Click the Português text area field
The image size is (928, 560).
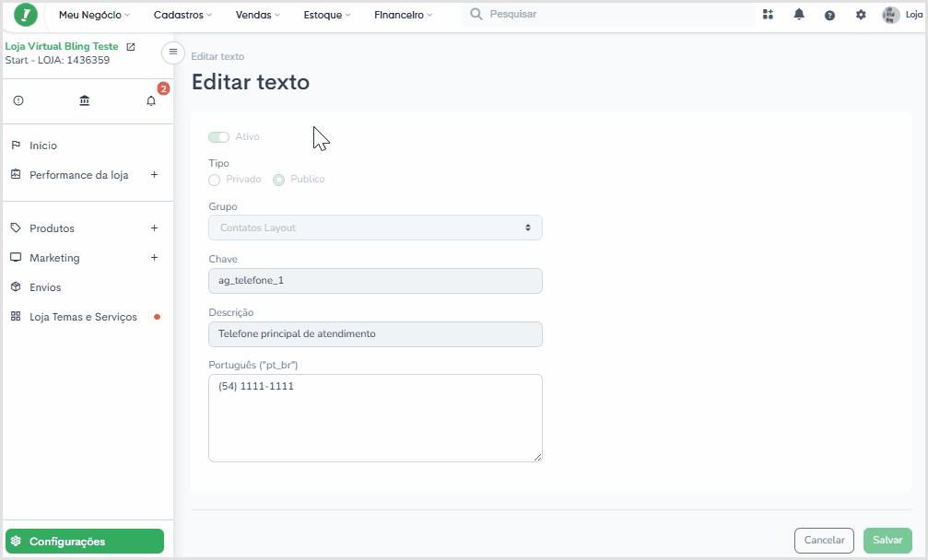375,418
